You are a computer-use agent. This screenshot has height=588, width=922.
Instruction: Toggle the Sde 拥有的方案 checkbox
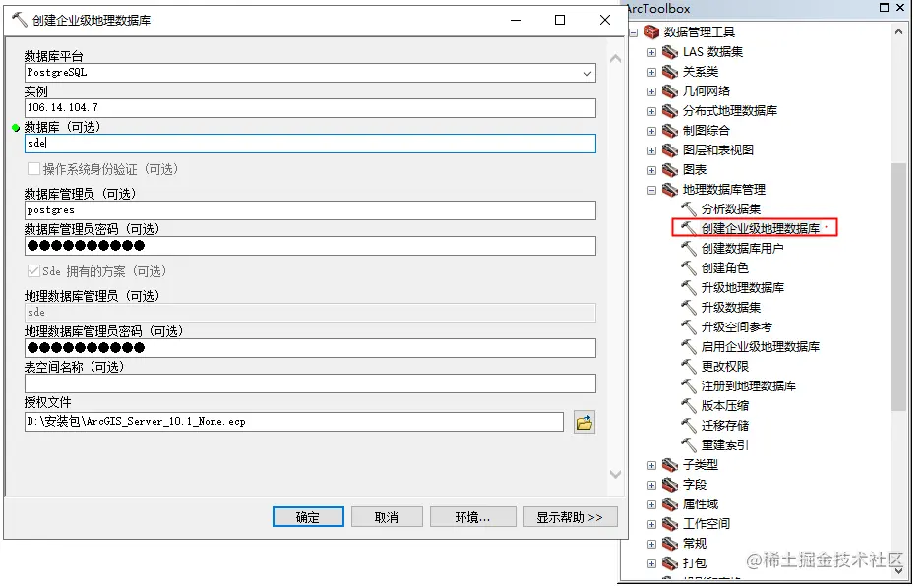pyautogui.click(x=34, y=271)
